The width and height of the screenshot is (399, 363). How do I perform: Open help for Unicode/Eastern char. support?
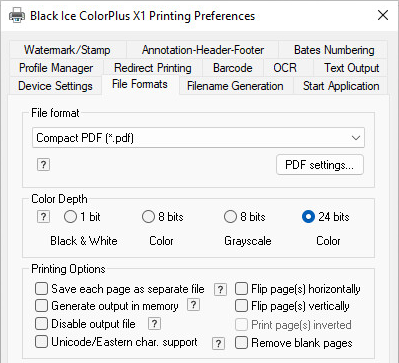coord(218,343)
